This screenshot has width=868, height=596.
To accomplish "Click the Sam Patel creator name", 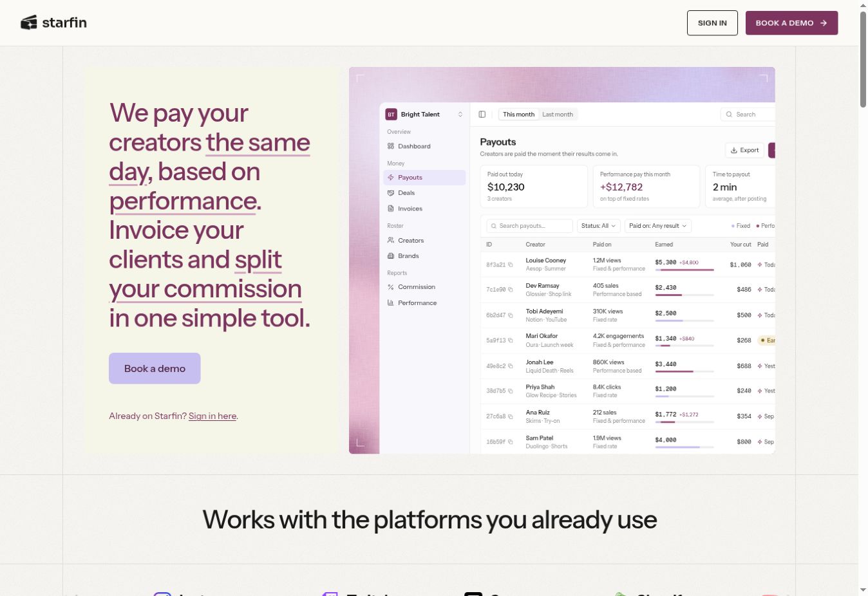I will click(x=540, y=438).
